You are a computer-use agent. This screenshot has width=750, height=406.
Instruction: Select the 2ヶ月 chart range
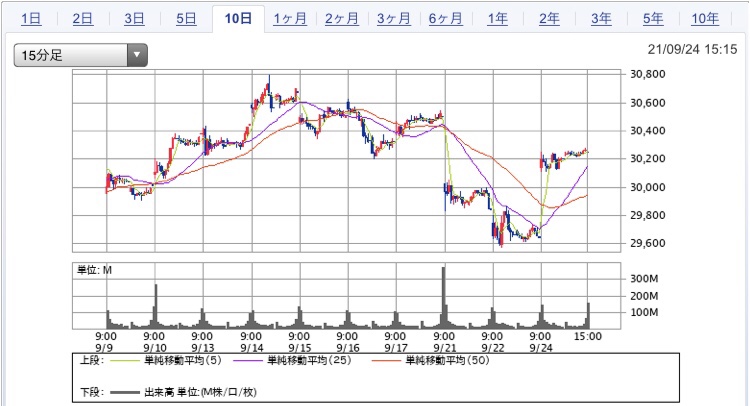coord(342,19)
